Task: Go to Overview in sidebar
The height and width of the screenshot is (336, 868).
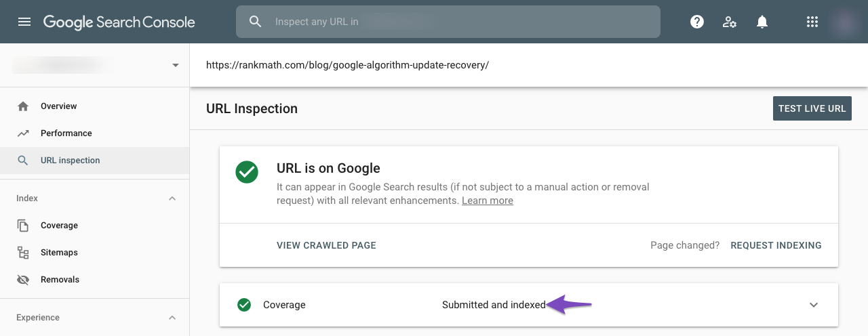Action: point(58,106)
